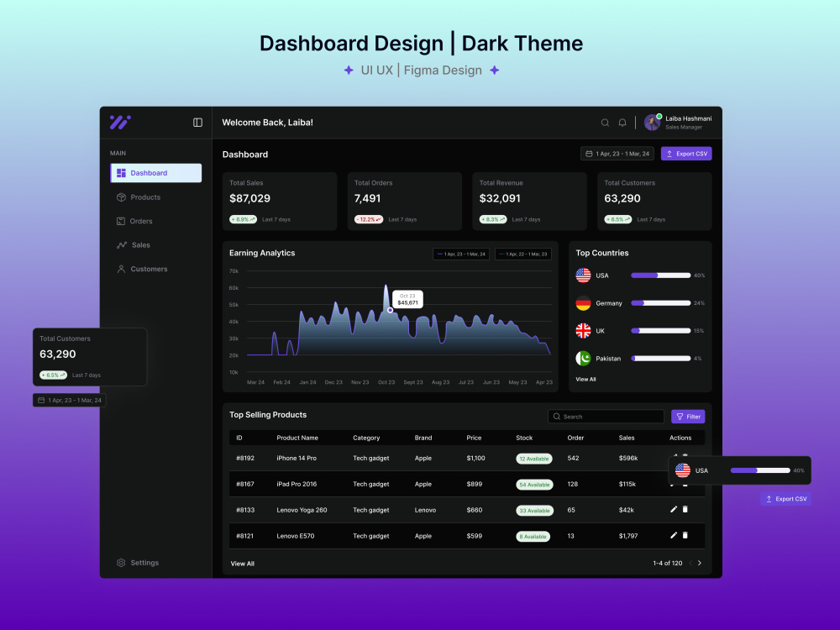Click the +8.3% badge on Total Revenue

pos(493,219)
